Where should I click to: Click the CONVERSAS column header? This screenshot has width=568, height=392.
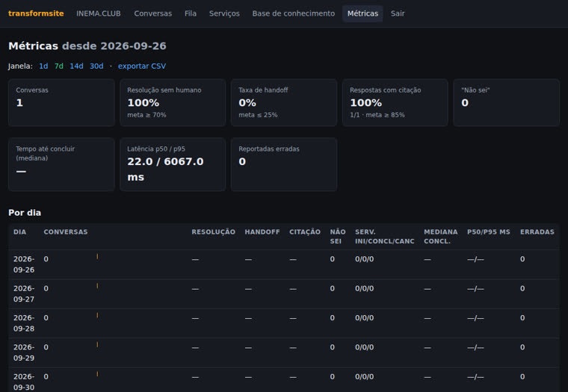[66, 231]
